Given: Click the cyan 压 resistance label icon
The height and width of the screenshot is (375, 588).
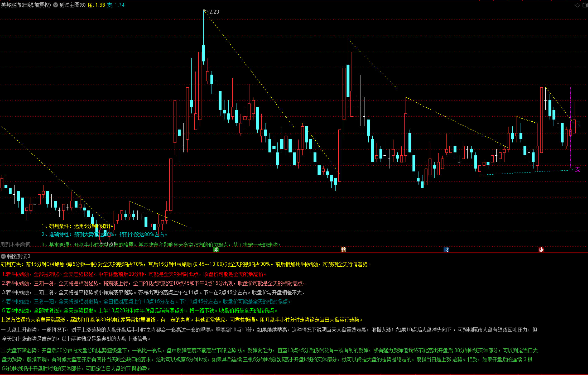Looking at the screenshot, I should [578, 124].
